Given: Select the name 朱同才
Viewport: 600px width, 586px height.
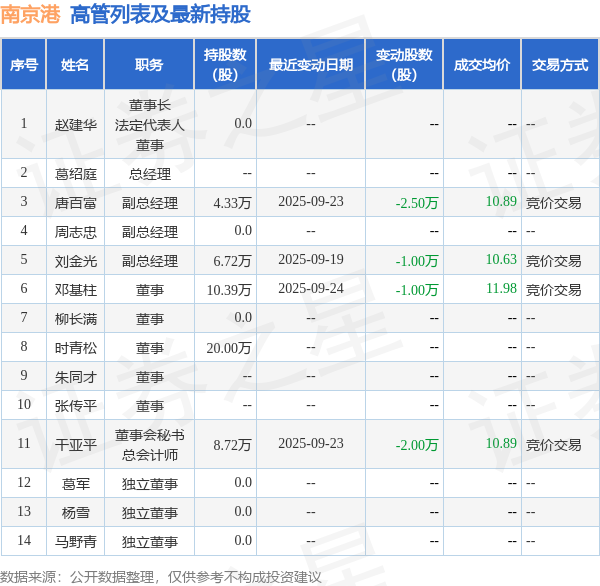Looking at the screenshot, I should point(75,377).
